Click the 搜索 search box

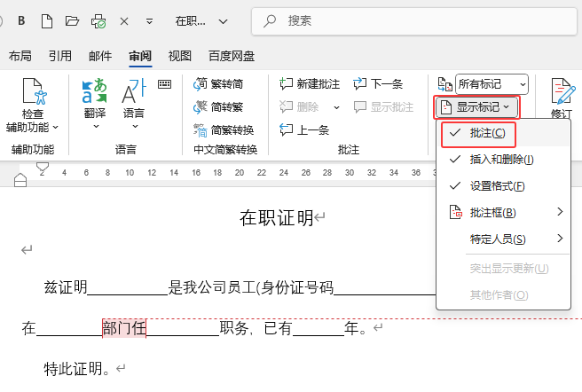(x=414, y=21)
